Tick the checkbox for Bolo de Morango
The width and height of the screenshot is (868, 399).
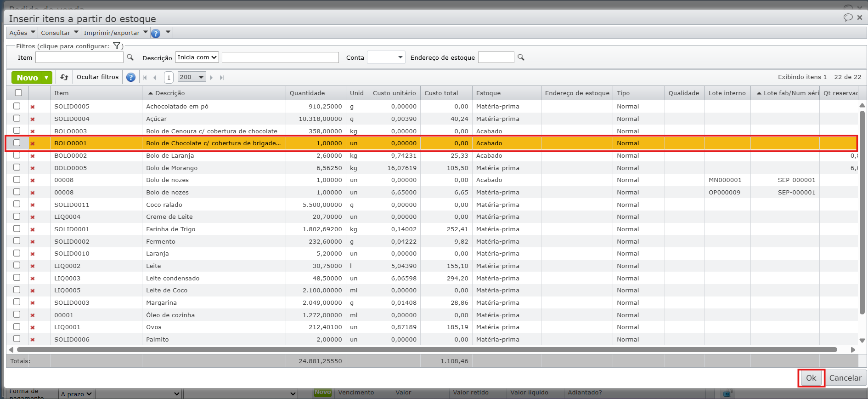click(x=17, y=167)
